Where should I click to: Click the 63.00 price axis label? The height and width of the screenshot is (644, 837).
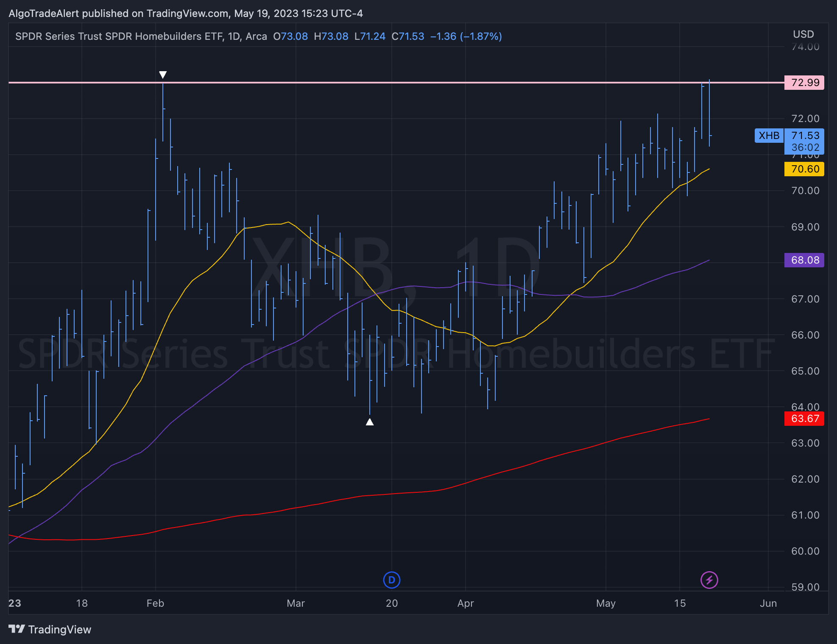click(805, 443)
